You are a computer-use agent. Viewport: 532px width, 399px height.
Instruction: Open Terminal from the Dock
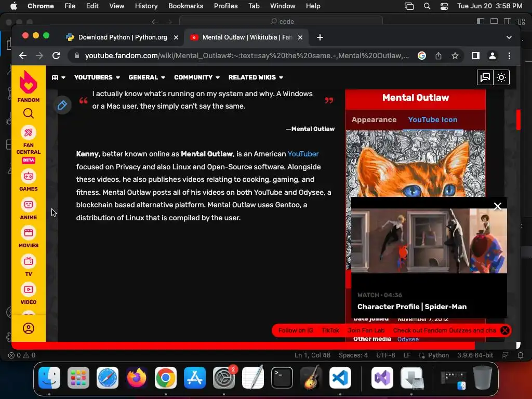click(282, 378)
